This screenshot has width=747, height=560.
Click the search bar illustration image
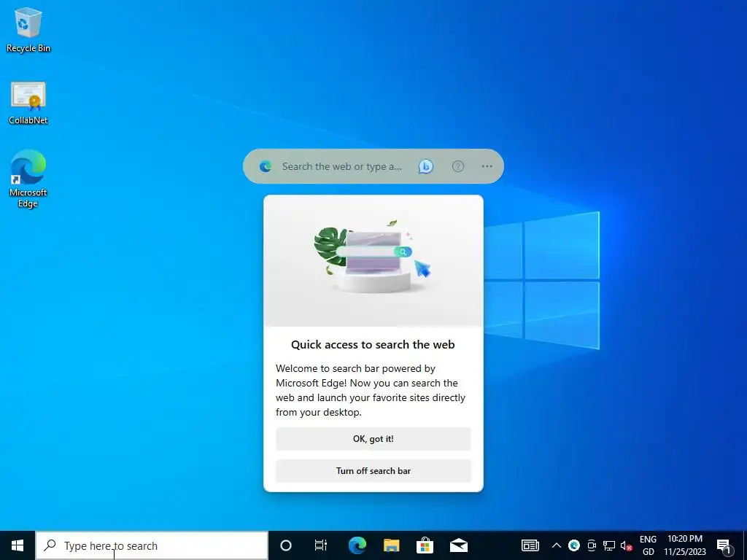[x=373, y=260]
